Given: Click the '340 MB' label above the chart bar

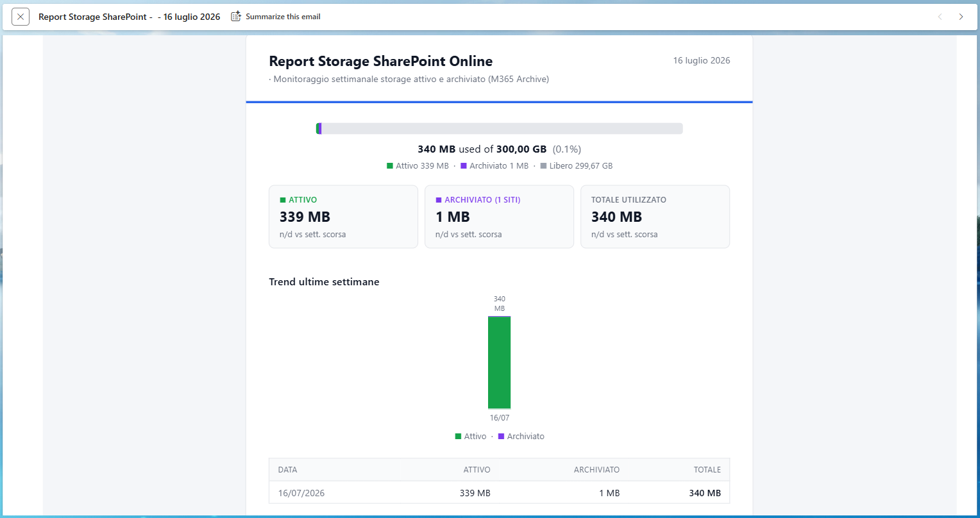Looking at the screenshot, I should coord(500,304).
